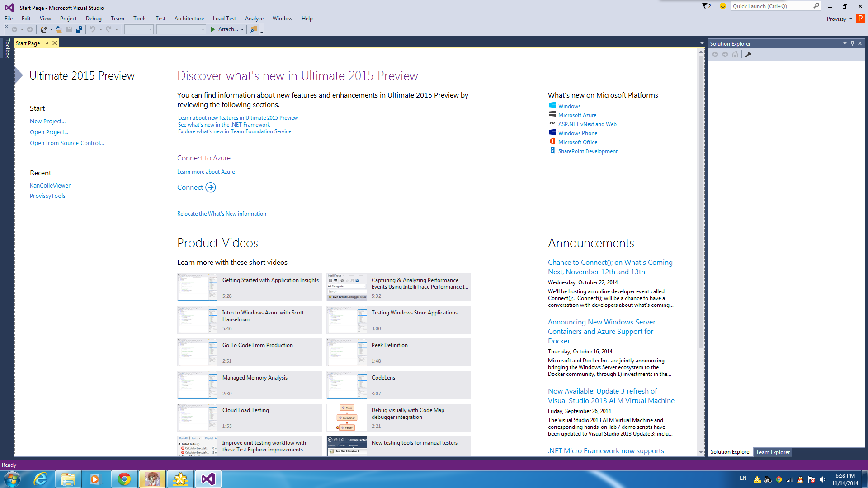Viewport: 868px width, 488px height.
Task: Click the green Start/Attach play icon
Action: pyautogui.click(x=213, y=29)
